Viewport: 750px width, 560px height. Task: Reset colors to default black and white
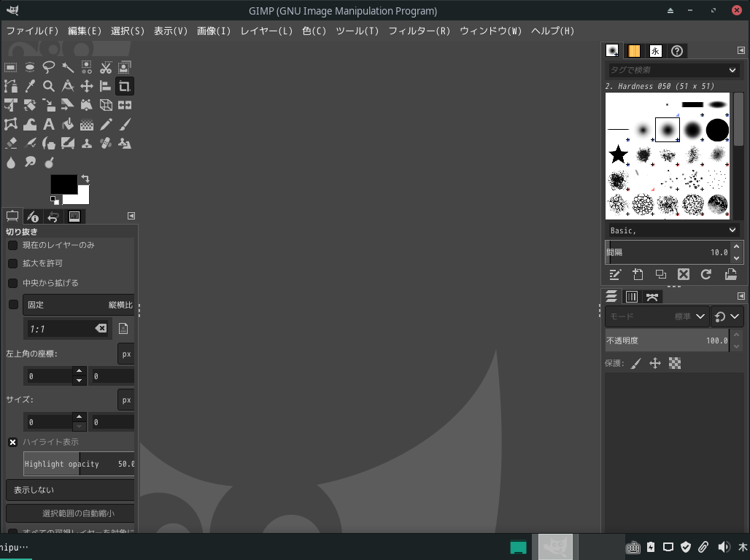pyautogui.click(x=55, y=200)
